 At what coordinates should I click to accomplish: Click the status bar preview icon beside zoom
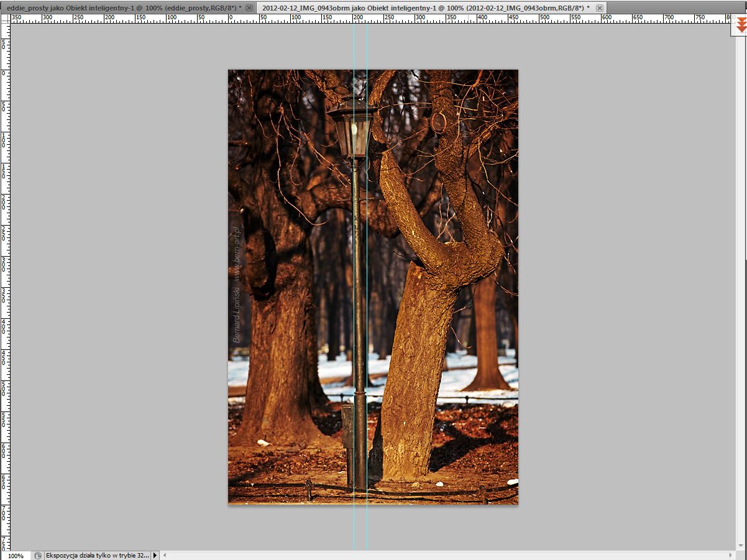(x=38, y=555)
